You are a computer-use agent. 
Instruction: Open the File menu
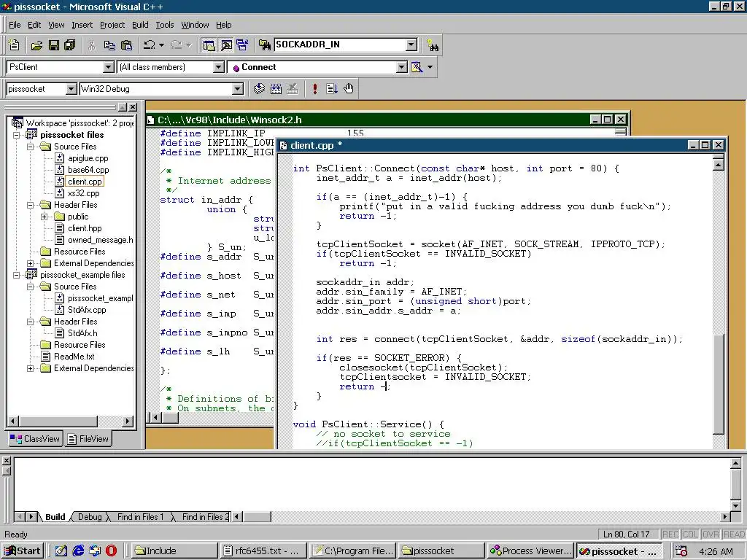15,25
